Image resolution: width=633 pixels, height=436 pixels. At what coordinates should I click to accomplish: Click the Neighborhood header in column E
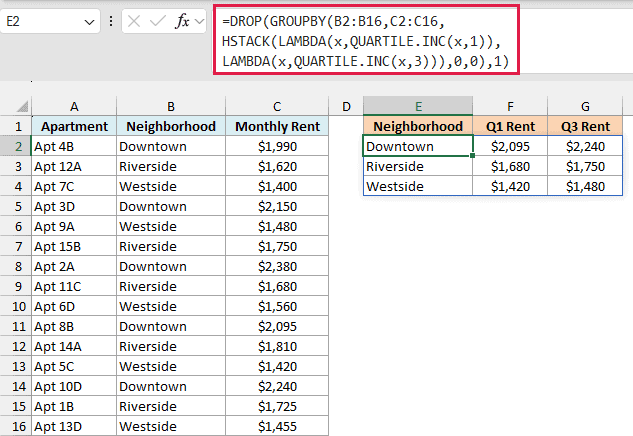pyautogui.click(x=418, y=126)
